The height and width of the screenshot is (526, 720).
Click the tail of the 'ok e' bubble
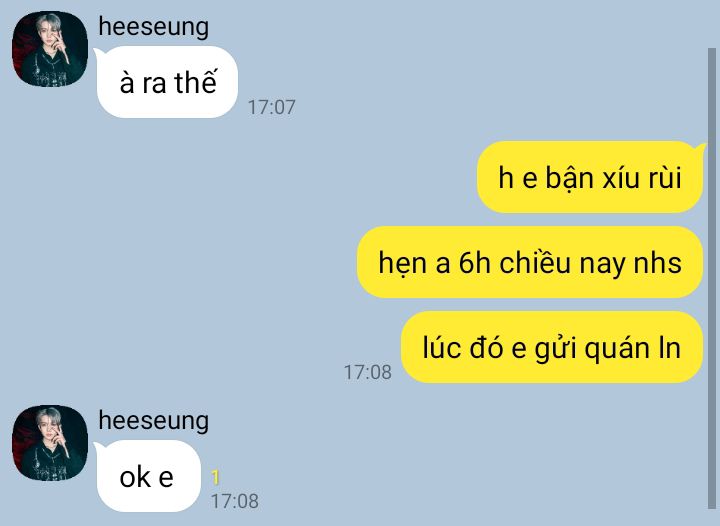coord(98,448)
